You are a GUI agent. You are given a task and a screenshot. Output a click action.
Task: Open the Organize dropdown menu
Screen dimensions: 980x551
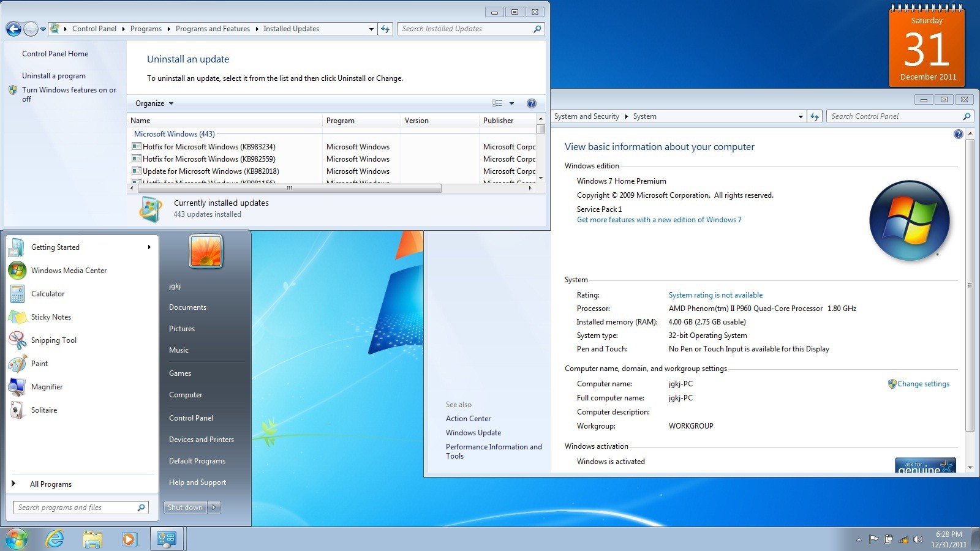click(154, 103)
